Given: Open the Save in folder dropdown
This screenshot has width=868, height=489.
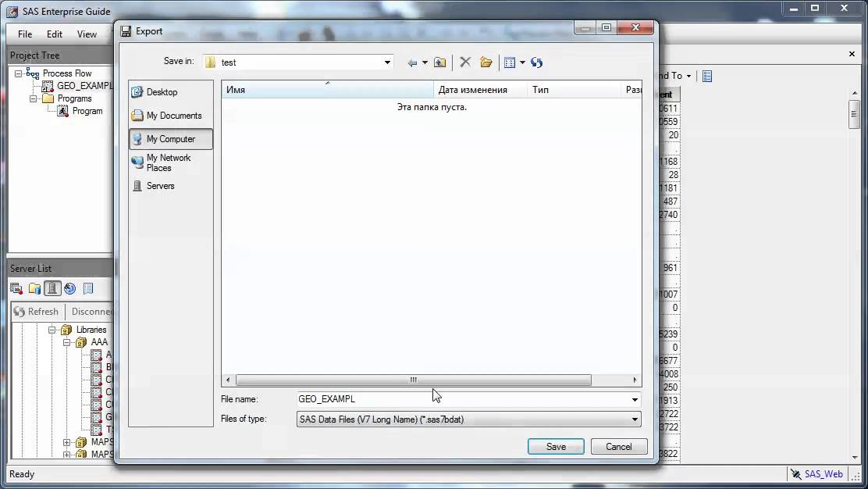Looking at the screenshot, I should 387,62.
